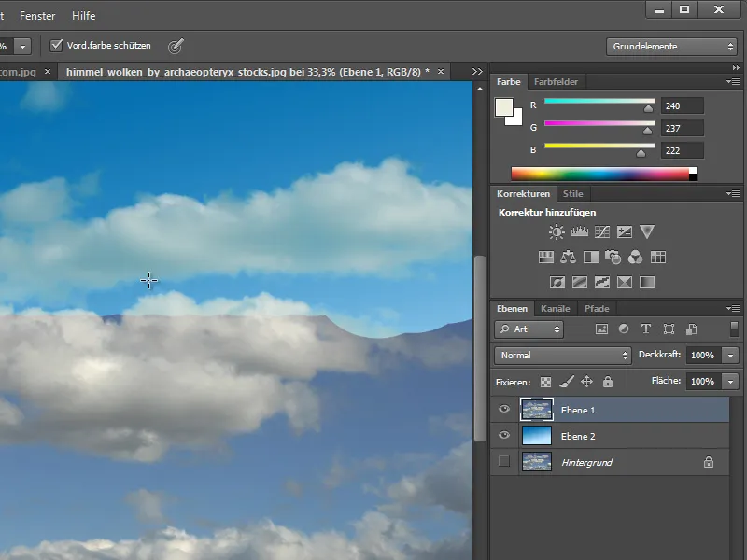747x560 pixels.
Task: Click the lock transparent pixels checkerboard icon
Action: coord(545,382)
